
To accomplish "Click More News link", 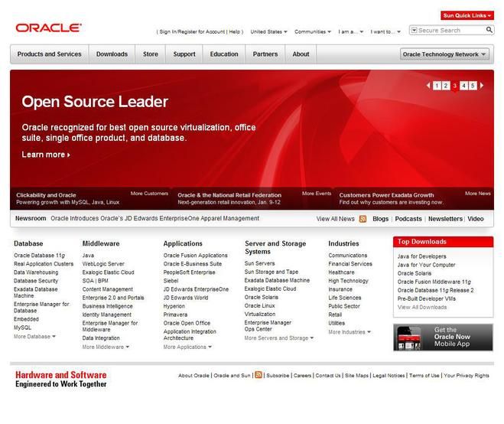I will (478, 194).
